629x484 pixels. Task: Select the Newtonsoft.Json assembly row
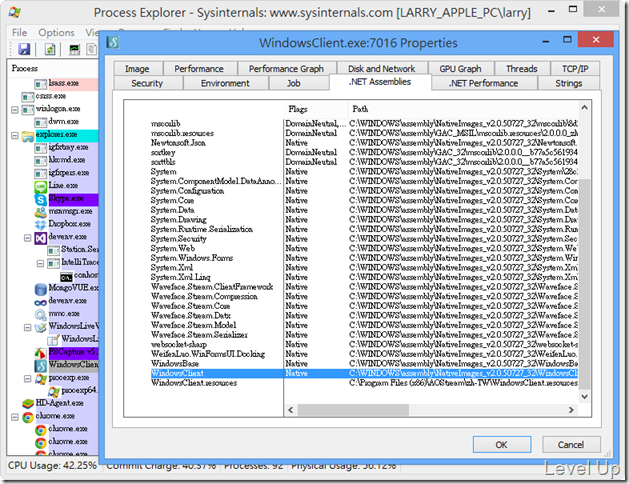pyautogui.click(x=364, y=143)
